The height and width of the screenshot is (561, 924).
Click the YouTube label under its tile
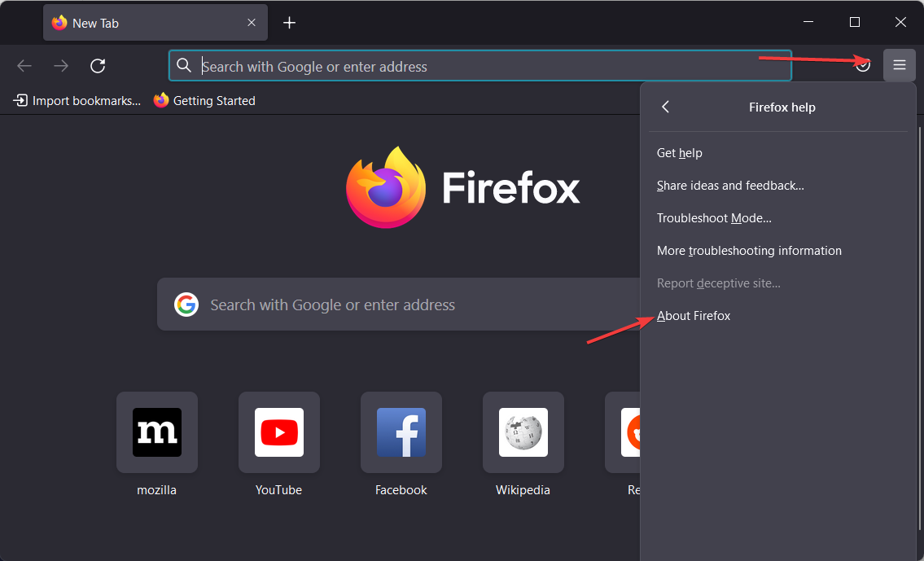[278, 490]
